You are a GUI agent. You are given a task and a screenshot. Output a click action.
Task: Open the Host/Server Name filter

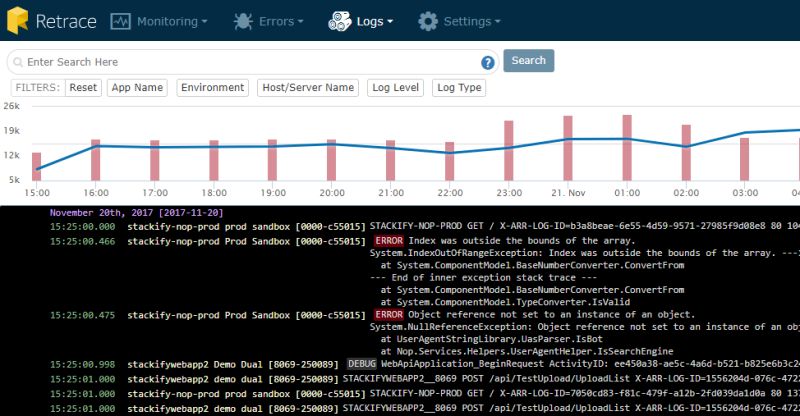[x=308, y=88]
